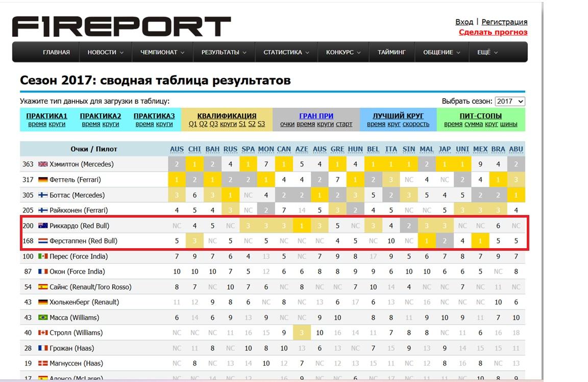Select driver name Феттель (Ferrari)

pos(76,179)
